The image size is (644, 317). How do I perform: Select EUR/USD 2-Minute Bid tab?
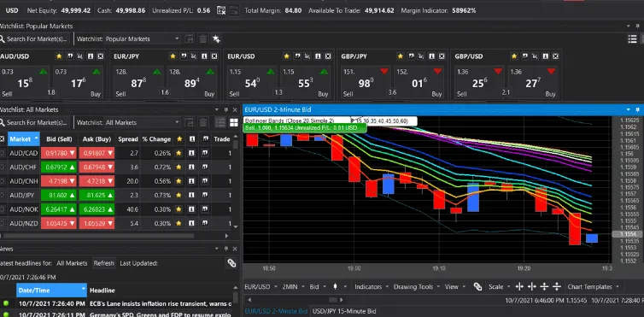(x=277, y=311)
